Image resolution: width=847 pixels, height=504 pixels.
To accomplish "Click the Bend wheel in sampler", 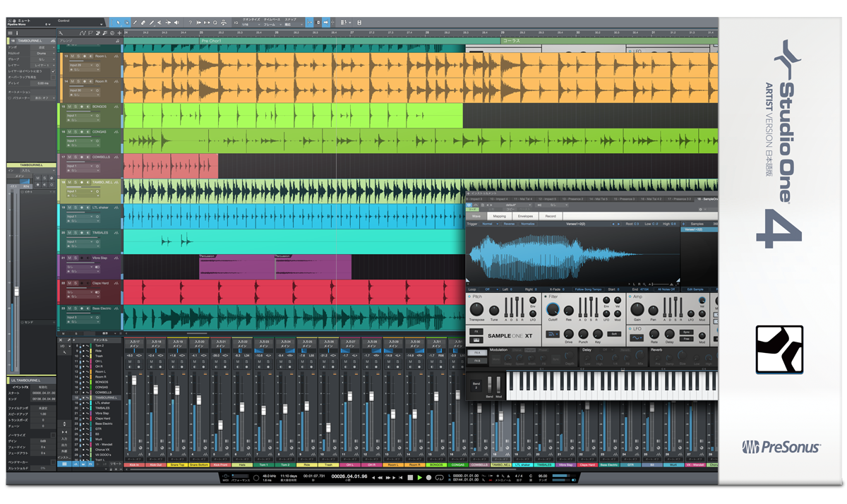I will 490,385.
